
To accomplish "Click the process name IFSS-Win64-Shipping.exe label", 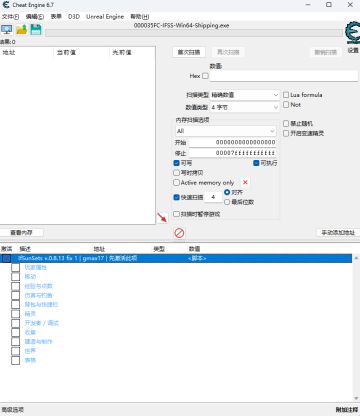I will (x=181, y=25).
